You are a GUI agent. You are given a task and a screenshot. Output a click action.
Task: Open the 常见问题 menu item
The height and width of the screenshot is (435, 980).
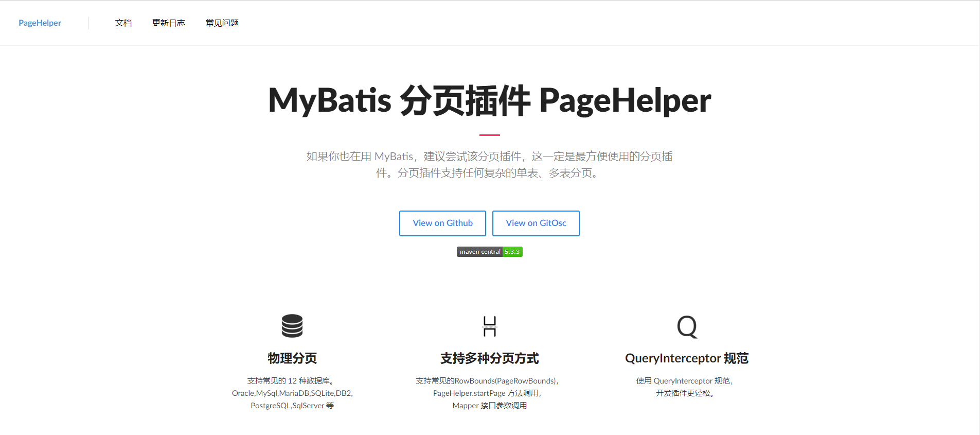pos(222,23)
